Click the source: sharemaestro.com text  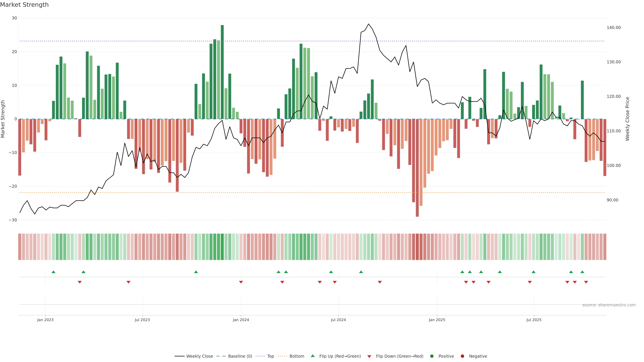click(x=609, y=305)
